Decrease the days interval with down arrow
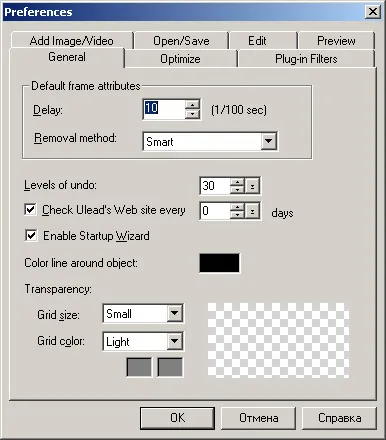The image size is (386, 440). [237, 215]
